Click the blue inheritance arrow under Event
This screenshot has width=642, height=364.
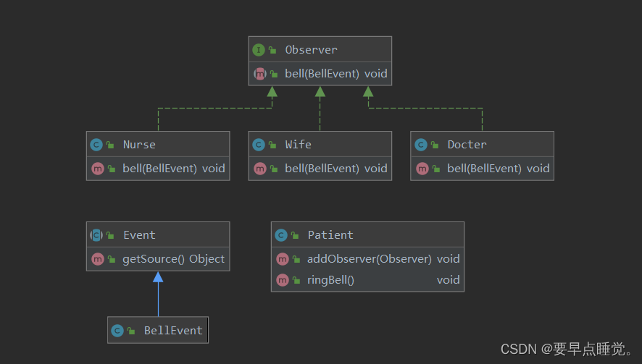158,278
